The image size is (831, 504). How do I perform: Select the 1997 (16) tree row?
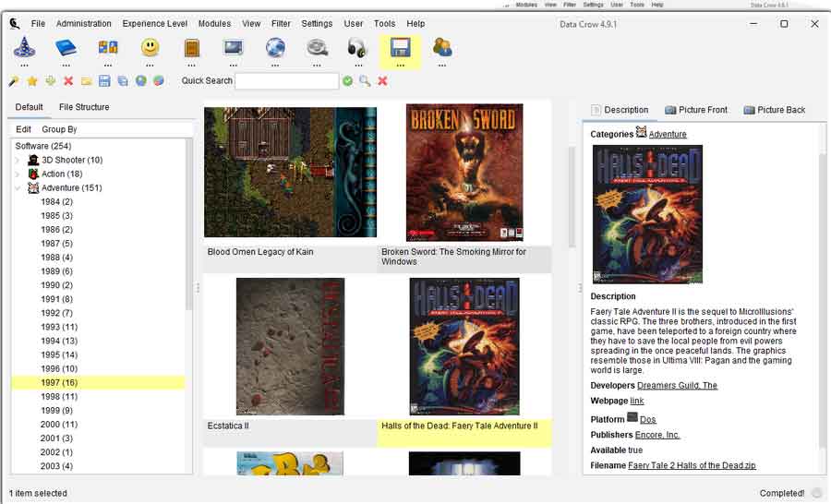pos(98,383)
